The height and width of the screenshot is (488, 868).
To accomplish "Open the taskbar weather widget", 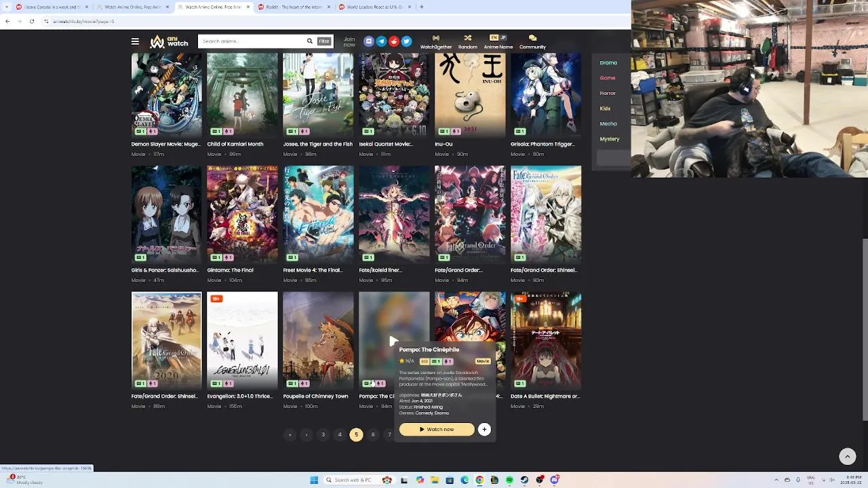I will click(24, 480).
